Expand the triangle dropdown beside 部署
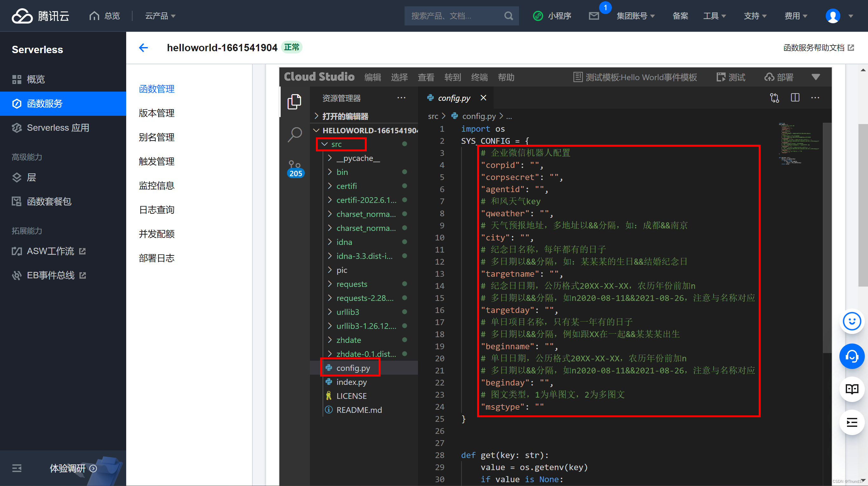 [816, 77]
